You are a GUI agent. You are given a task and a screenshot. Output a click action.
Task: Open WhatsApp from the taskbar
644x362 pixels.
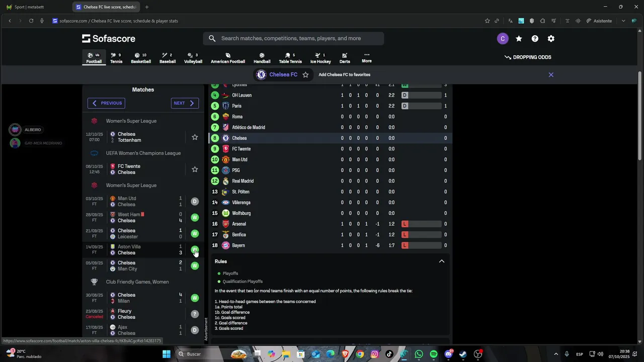419,354
